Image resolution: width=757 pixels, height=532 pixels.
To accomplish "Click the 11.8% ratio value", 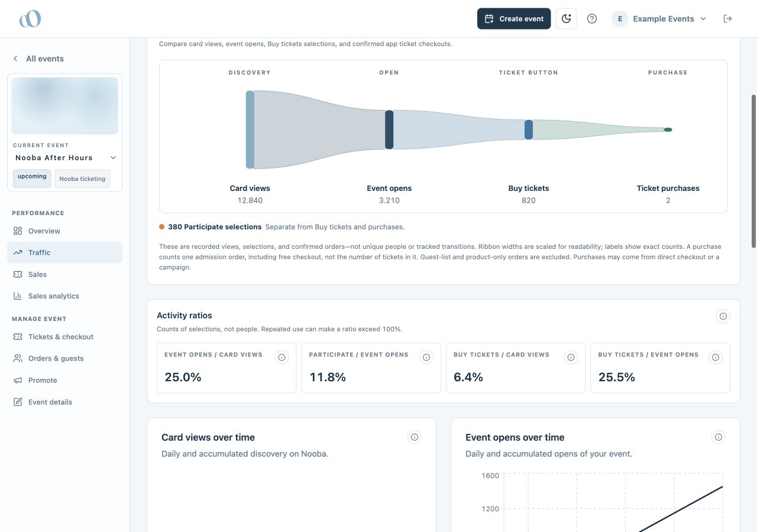I will (328, 377).
